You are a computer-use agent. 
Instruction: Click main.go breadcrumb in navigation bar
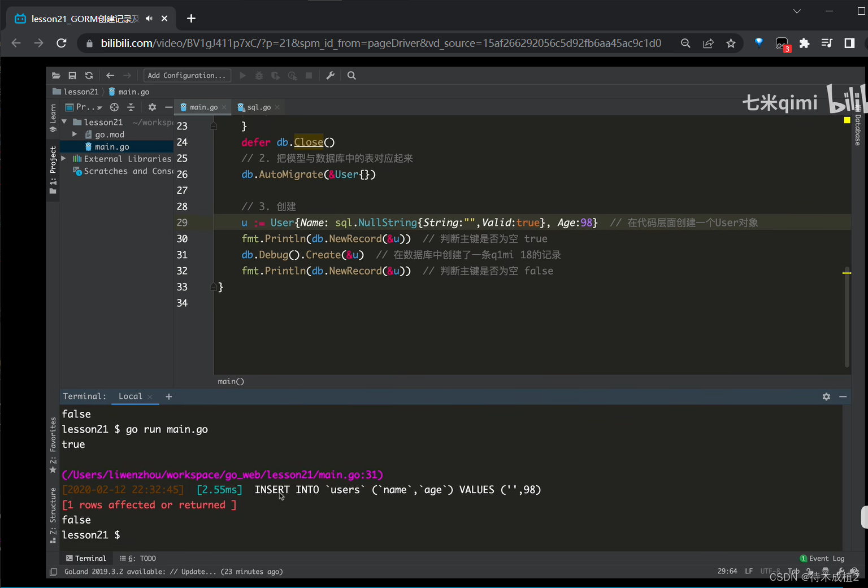point(129,92)
